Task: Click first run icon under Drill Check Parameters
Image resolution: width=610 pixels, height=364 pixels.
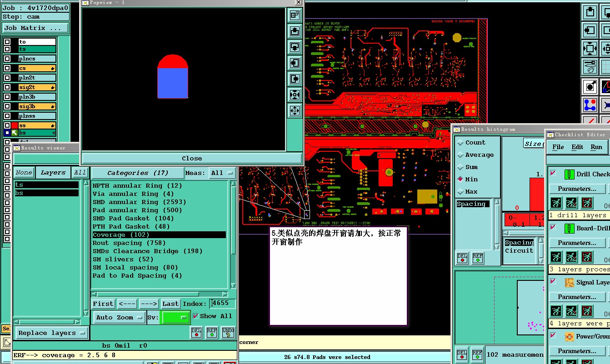Action: coord(556,202)
